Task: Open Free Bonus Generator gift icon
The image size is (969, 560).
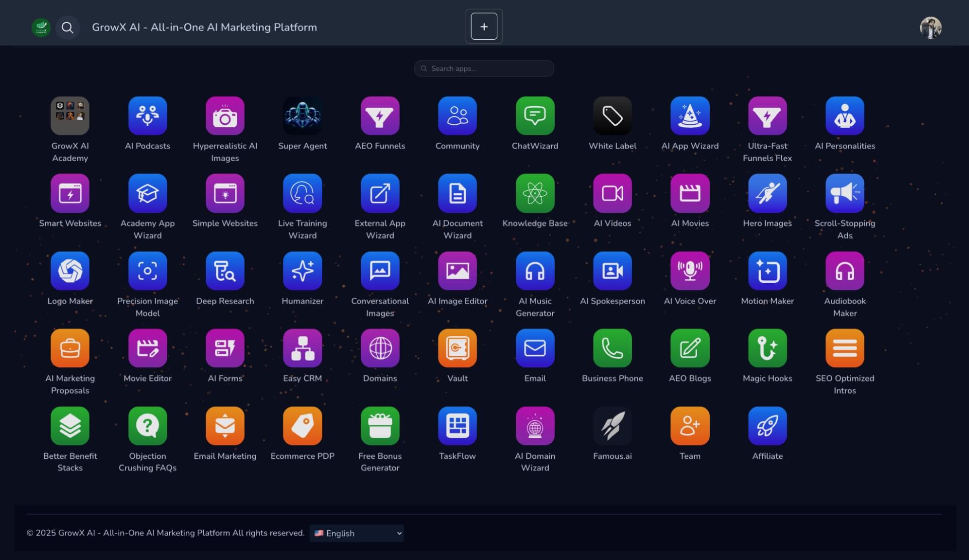Action: 380,426
